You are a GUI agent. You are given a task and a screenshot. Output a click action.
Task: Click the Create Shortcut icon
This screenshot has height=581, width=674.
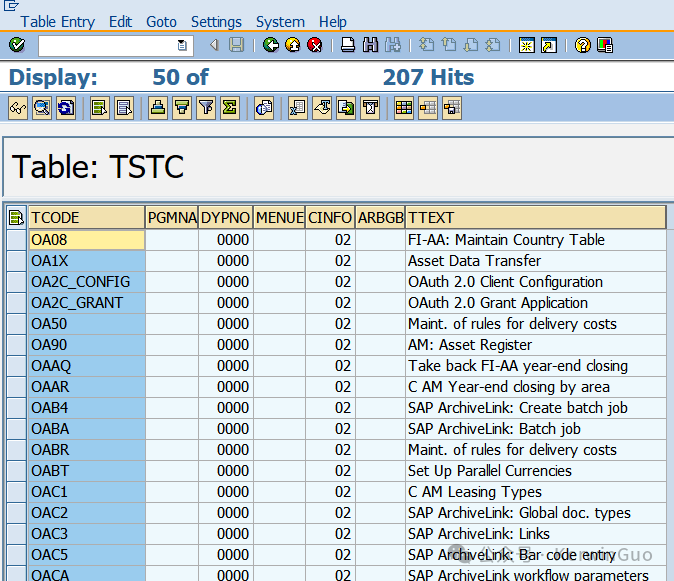[549, 45]
